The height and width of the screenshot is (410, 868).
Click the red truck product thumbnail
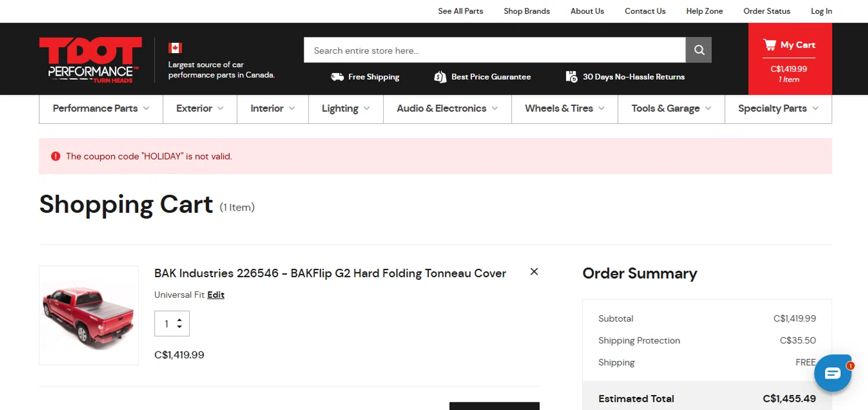(89, 315)
